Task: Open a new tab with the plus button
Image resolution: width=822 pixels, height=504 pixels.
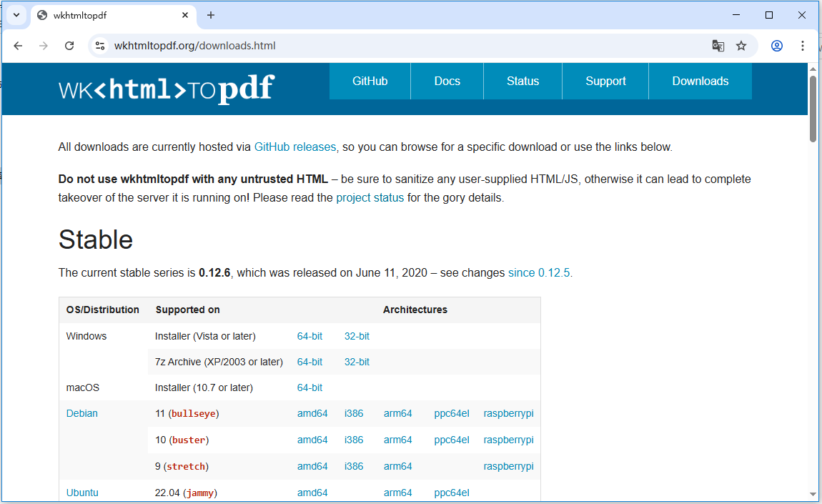Action: (x=211, y=15)
